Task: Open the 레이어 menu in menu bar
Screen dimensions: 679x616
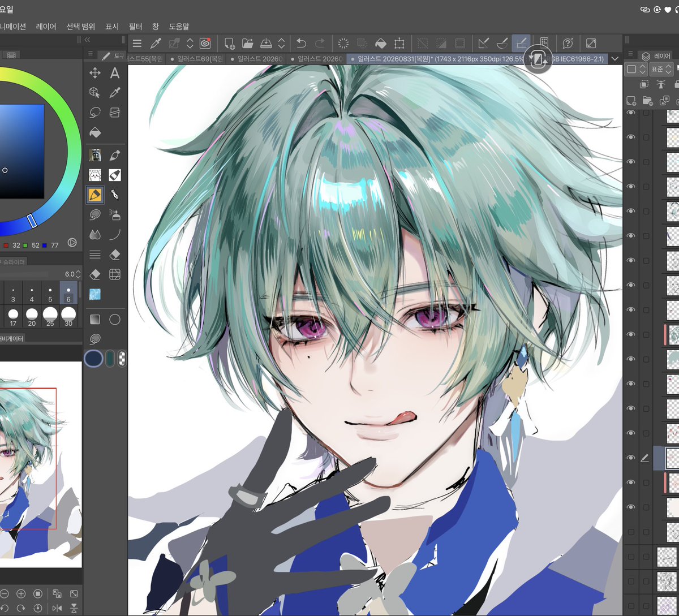Action: [46, 26]
